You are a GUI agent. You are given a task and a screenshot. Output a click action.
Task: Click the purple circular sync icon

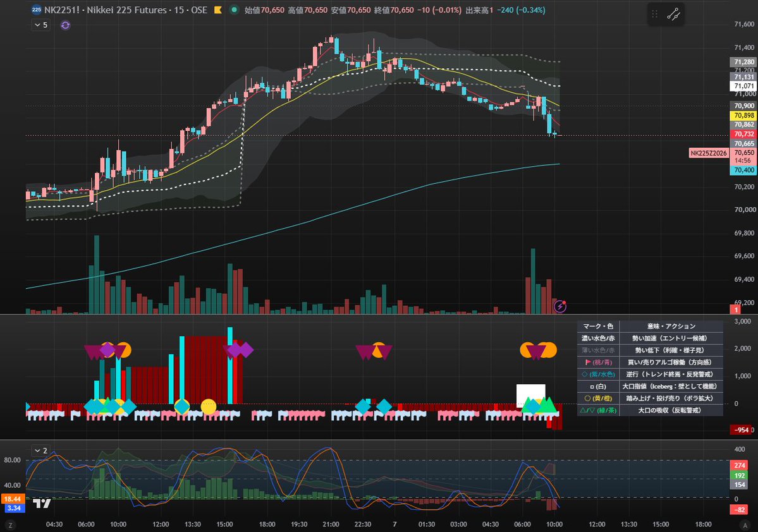point(65,25)
